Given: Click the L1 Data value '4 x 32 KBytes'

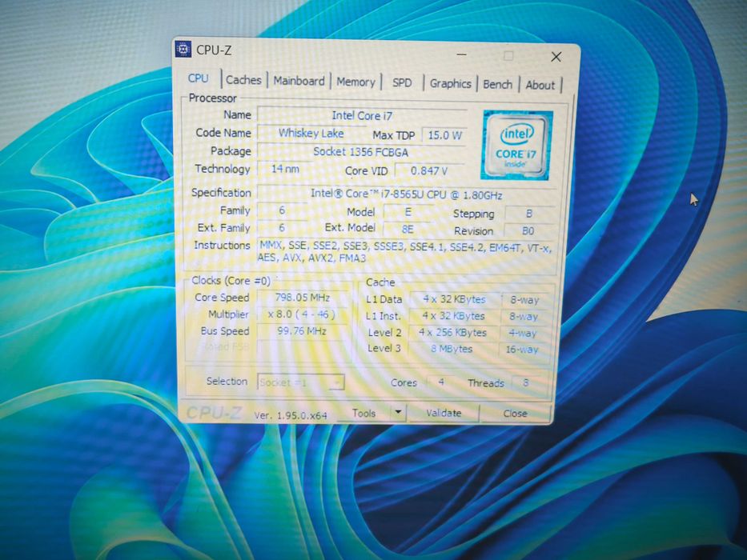Looking at the screenshot, I should (x=454, y=299).
